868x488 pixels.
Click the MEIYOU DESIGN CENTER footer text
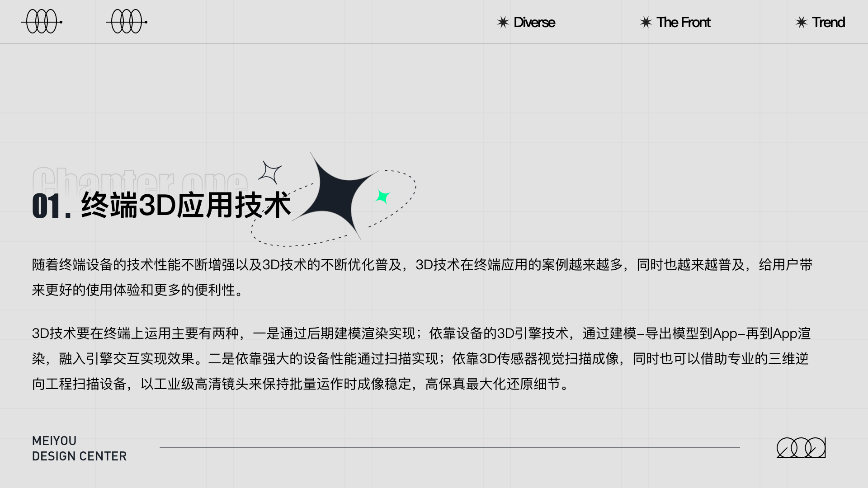[x=79, y=448]
